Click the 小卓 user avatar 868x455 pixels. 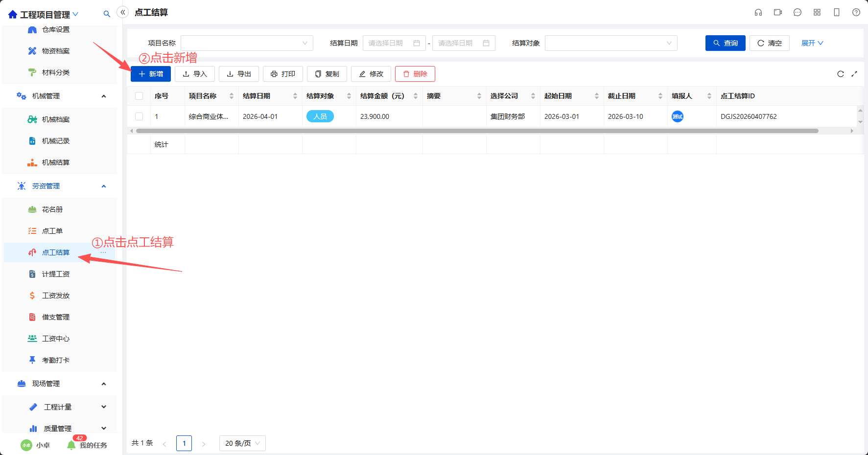coord(26,445)
